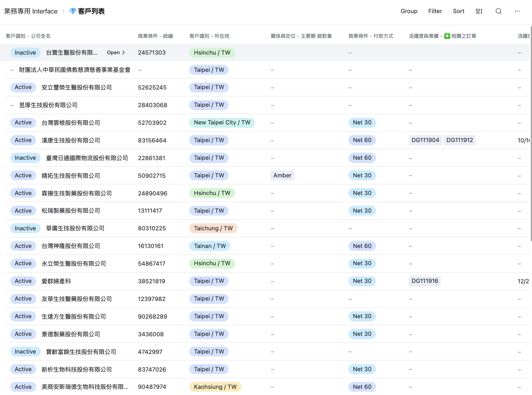Open the Sort options

tap(459, 11)
